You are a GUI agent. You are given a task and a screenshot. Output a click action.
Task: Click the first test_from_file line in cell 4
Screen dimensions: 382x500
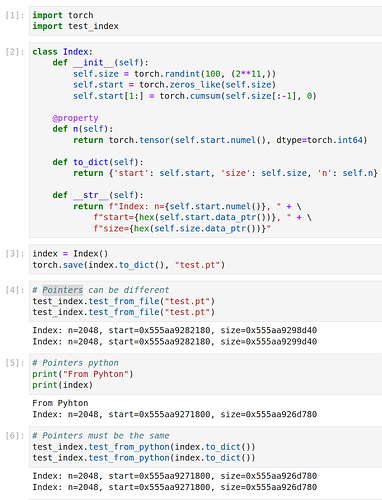click(x=124, y=301)
